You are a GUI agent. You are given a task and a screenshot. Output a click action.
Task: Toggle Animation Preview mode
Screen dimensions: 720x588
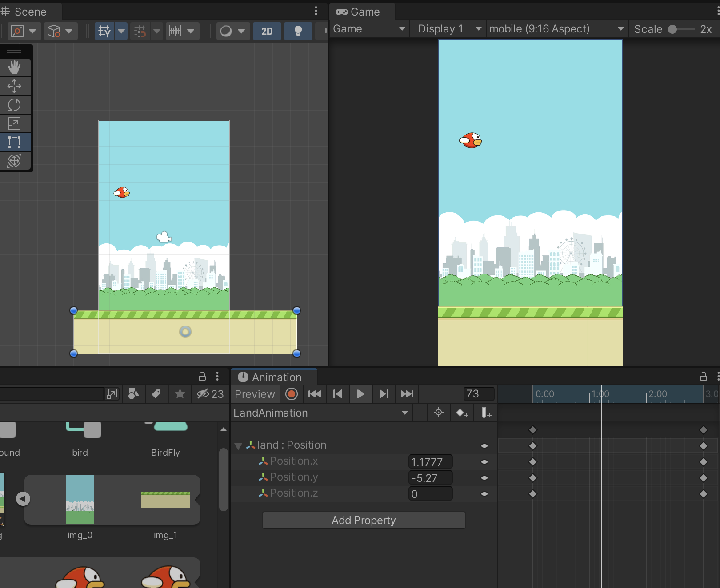[x=255, y=394]
